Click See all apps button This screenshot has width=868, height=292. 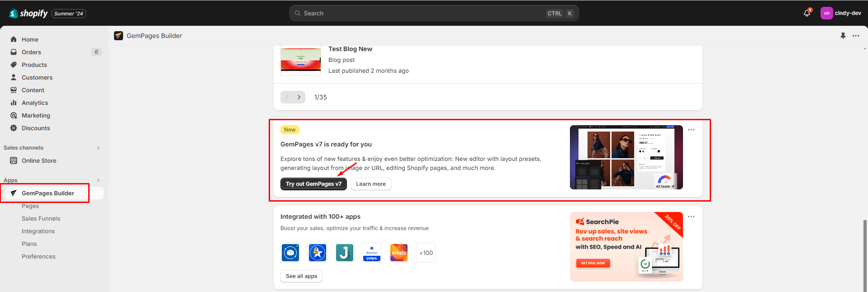click(301, 276)
